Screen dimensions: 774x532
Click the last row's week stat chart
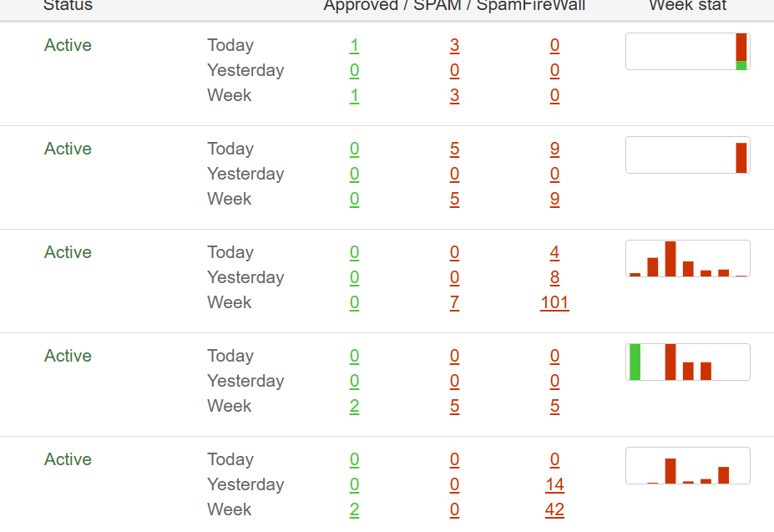(687, 466)
